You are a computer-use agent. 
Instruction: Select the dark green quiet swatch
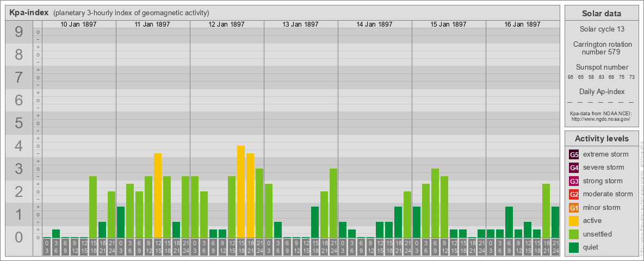[x=574, y=247]
